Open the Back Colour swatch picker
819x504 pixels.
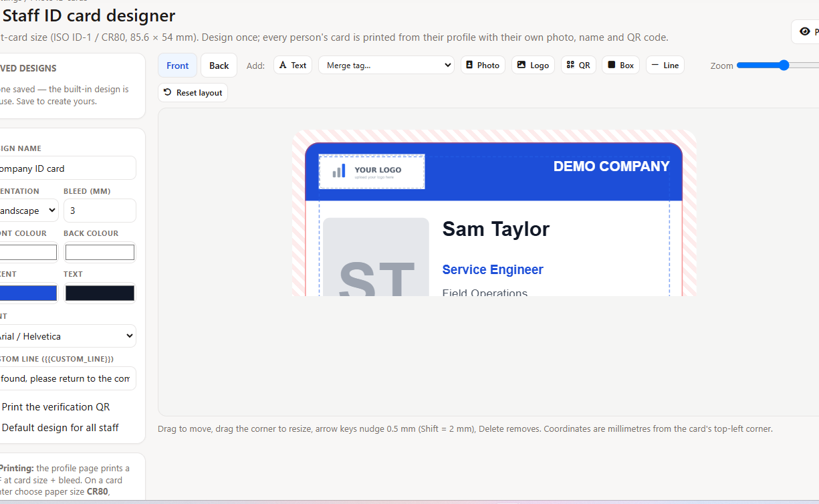pyautogui.click(x=100, y=252)
